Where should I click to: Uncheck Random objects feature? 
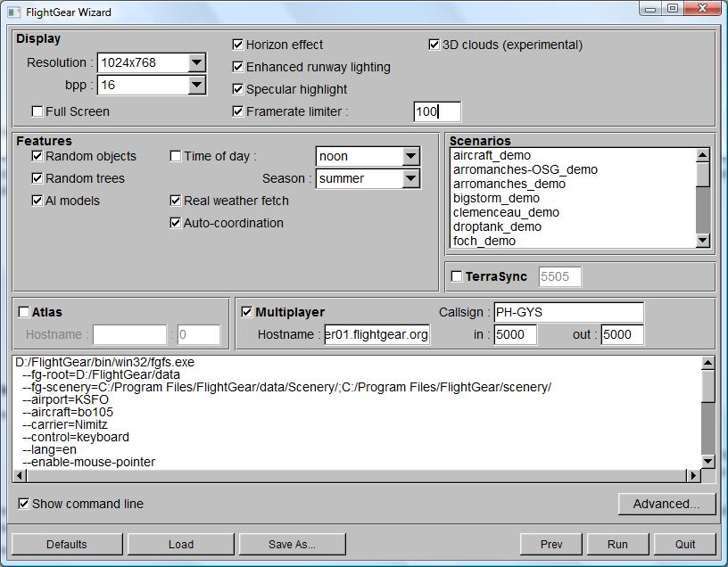(x=37, y=156)
